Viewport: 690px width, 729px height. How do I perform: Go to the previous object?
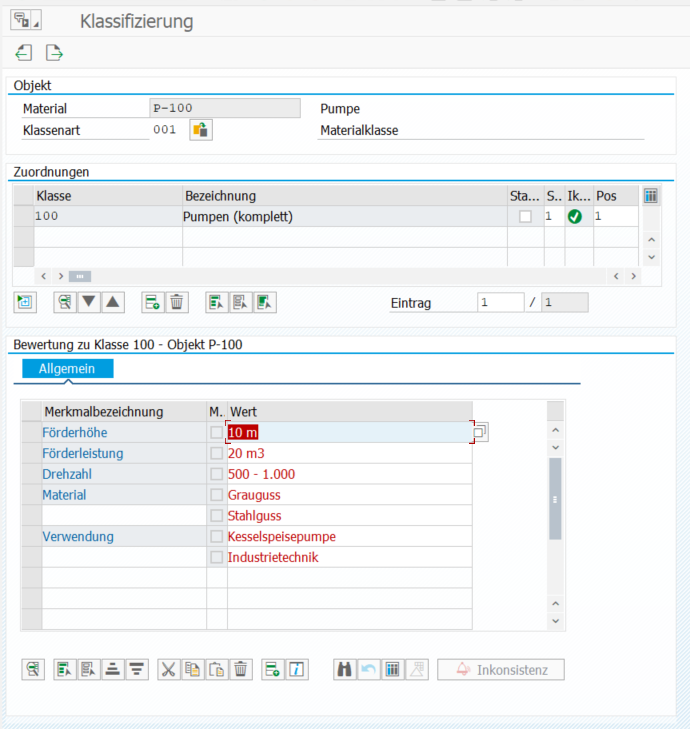click(x=24, y=53)
